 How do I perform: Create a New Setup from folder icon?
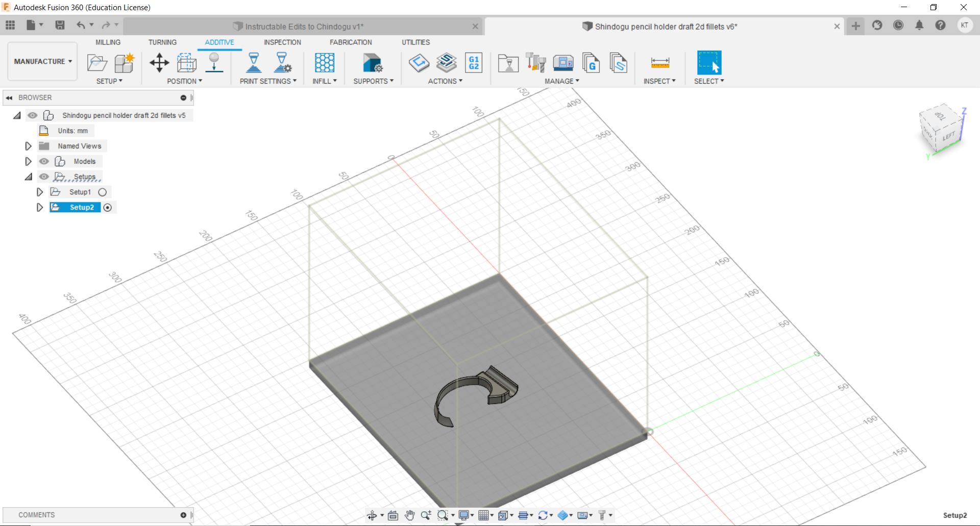pos(97,63)
